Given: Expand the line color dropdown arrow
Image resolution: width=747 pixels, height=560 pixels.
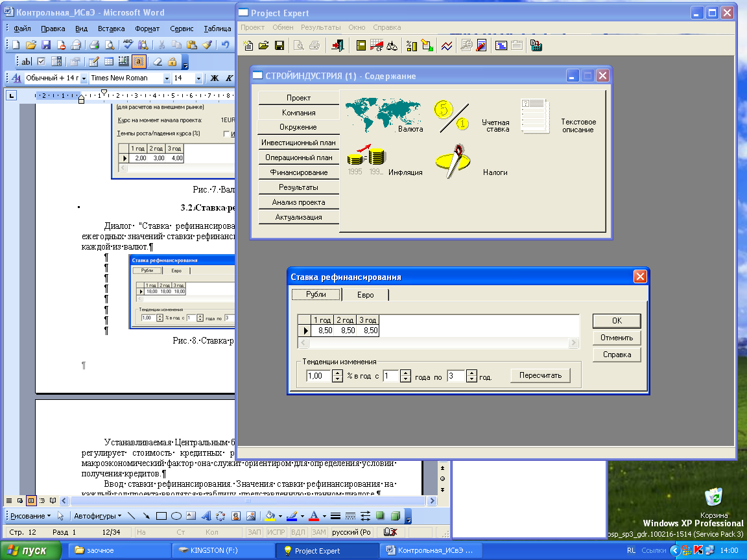Looking at the screenshot, I should tap(302, 516).
